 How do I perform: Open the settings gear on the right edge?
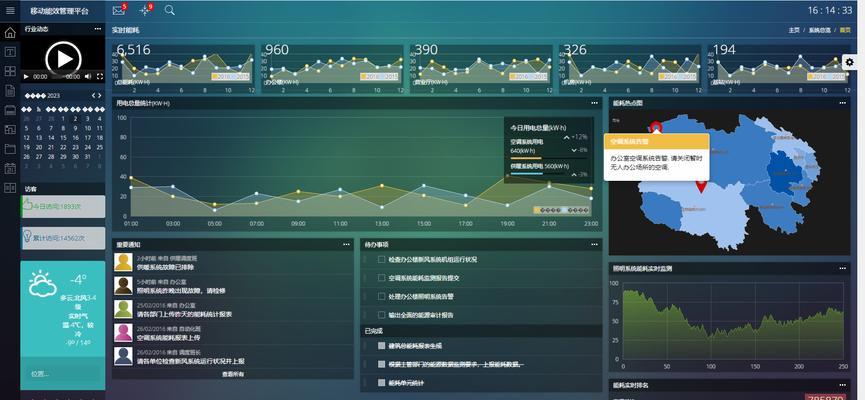[850, 62]
